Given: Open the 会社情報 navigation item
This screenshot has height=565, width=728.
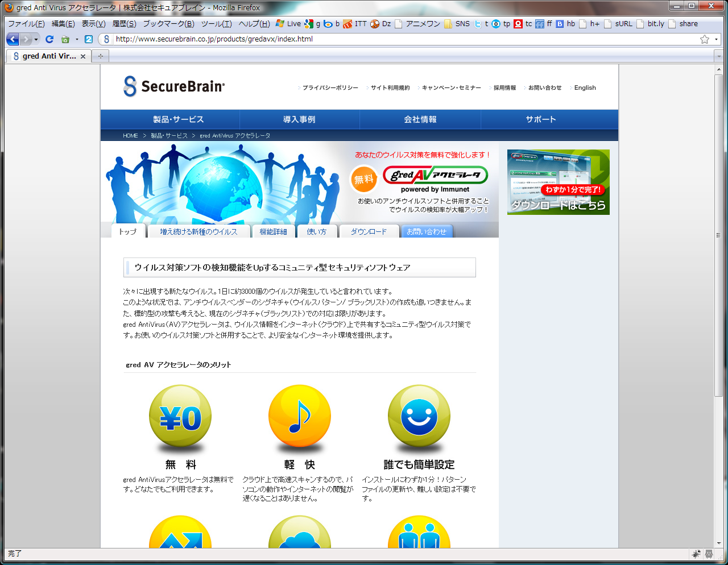Looking at the screenshot, I should pyautogui.click(x=420, y=119).
